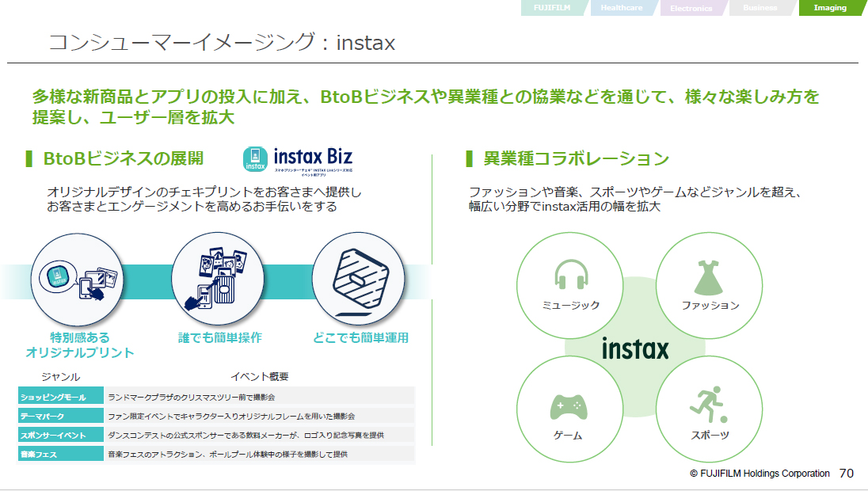This screenshot has height=491, width=868.
Task: Select the 音楽フェスのアトラクション event description
Action: 228,455
